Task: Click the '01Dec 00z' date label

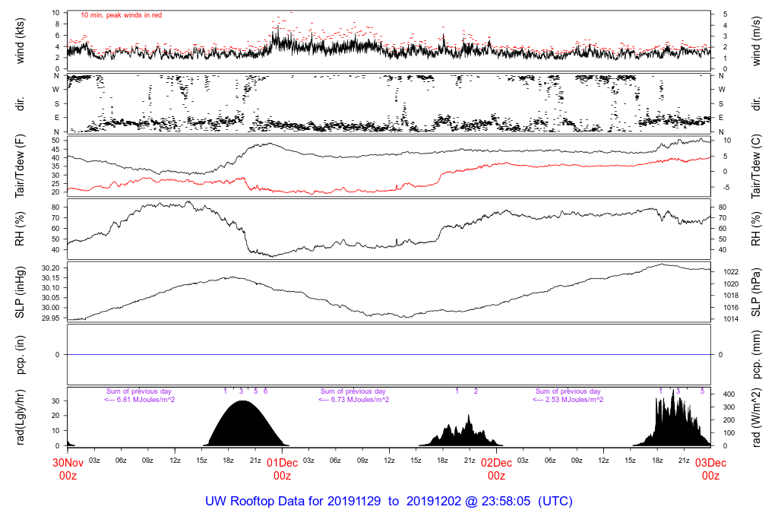Action: pos(283,470)
